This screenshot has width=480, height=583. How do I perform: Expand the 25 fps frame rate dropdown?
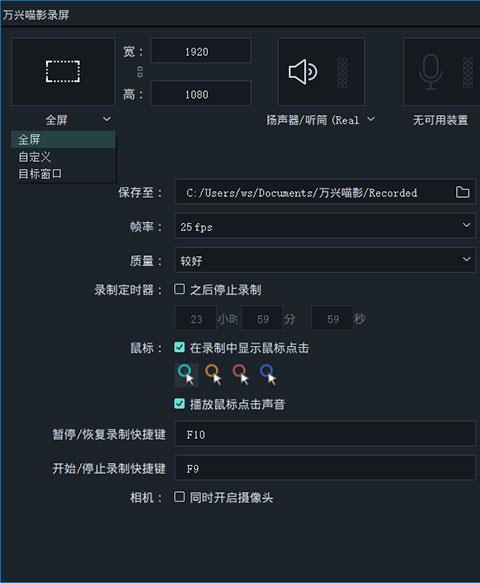tap(325, 226)
